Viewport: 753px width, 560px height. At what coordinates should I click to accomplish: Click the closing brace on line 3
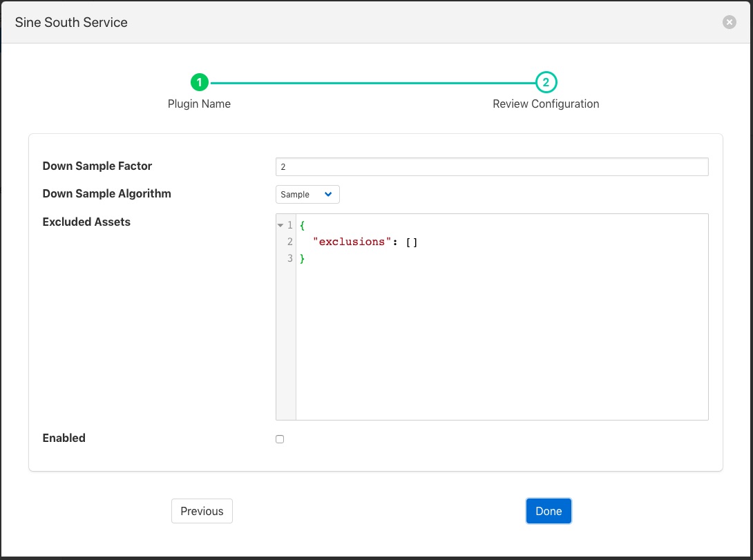point(302,258)
